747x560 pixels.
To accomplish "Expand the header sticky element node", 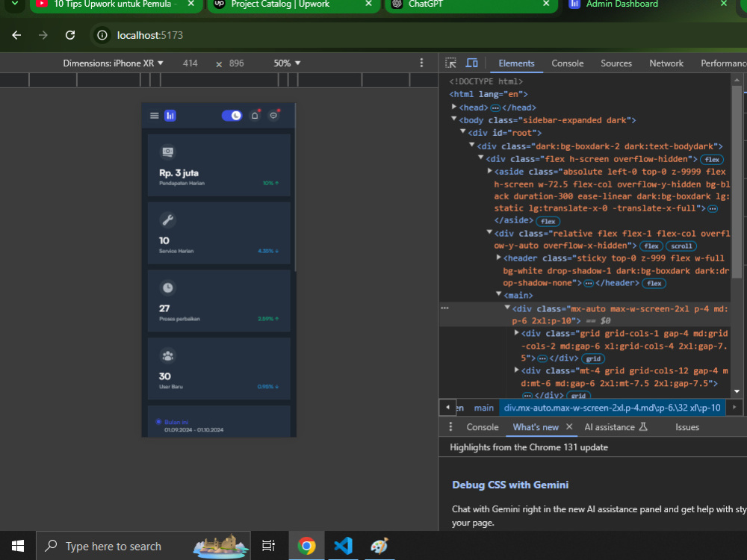I will (x=499, y=258).
